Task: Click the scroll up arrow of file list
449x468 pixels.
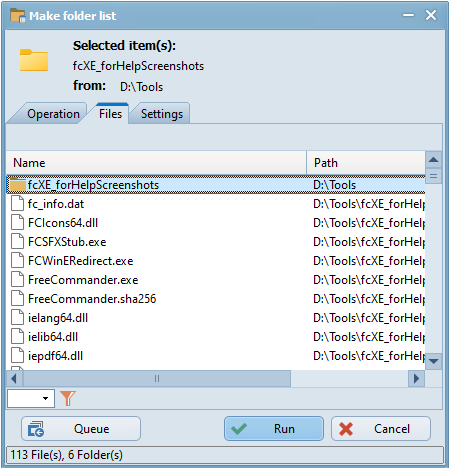Action: (433, 160)
